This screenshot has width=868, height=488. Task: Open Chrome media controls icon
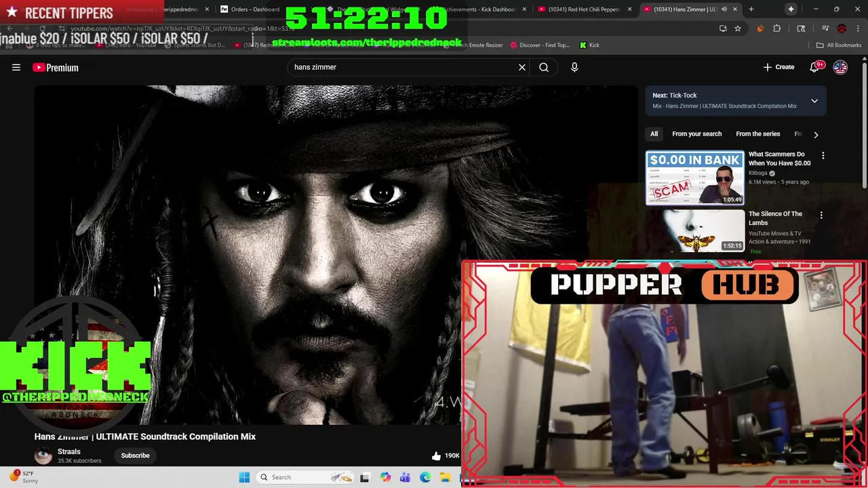pos(825,28)
